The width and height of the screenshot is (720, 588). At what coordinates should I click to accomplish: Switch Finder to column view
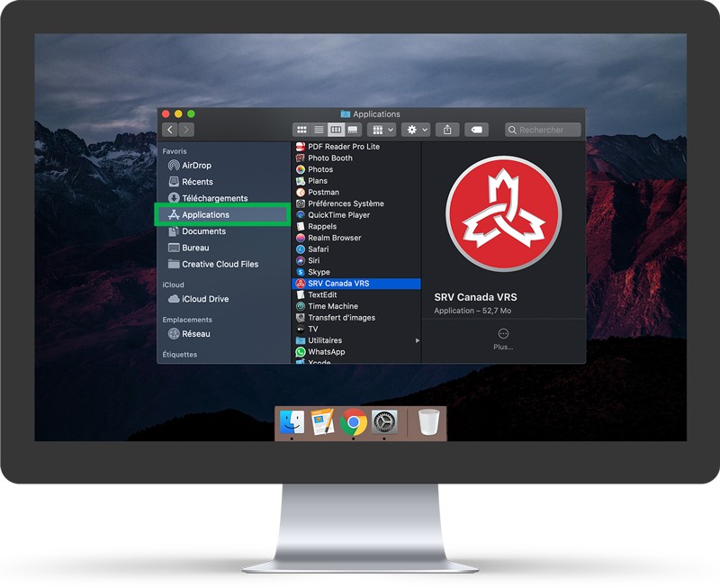click(x=336, y=130)
